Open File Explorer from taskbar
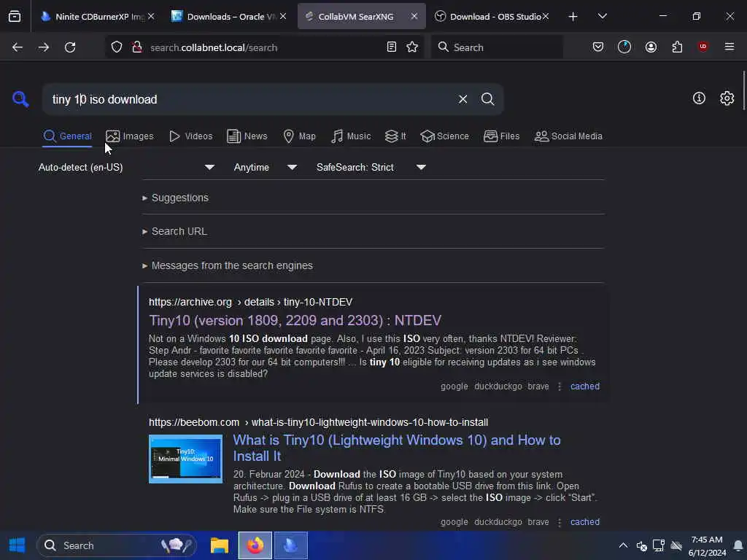 point(220,545)
